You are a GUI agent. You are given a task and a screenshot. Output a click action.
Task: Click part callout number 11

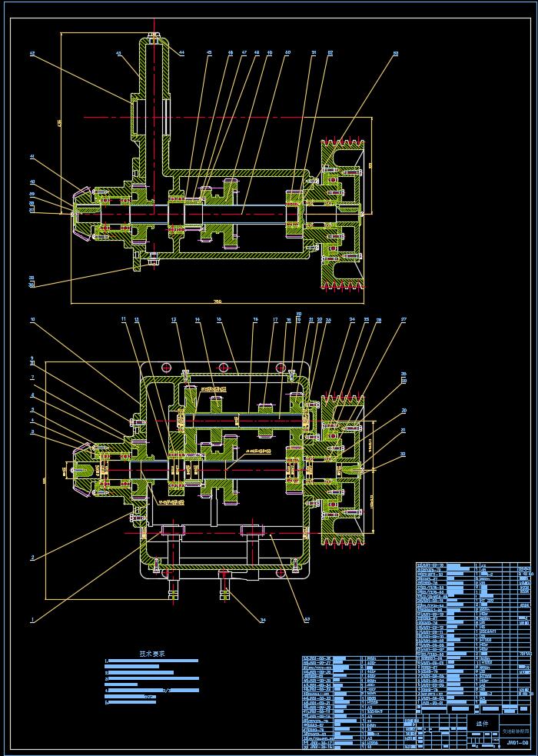click(123, 319)
